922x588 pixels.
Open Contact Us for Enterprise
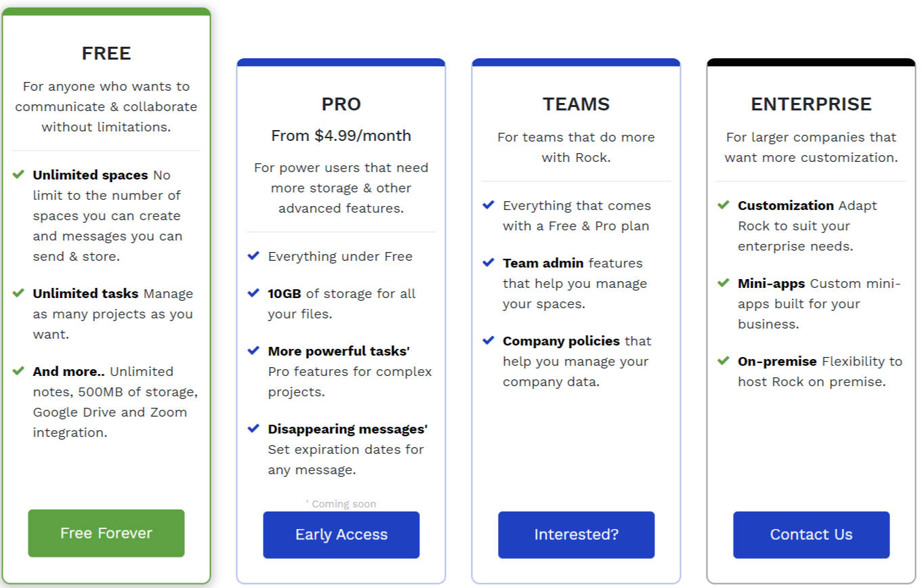pos(811,534)
